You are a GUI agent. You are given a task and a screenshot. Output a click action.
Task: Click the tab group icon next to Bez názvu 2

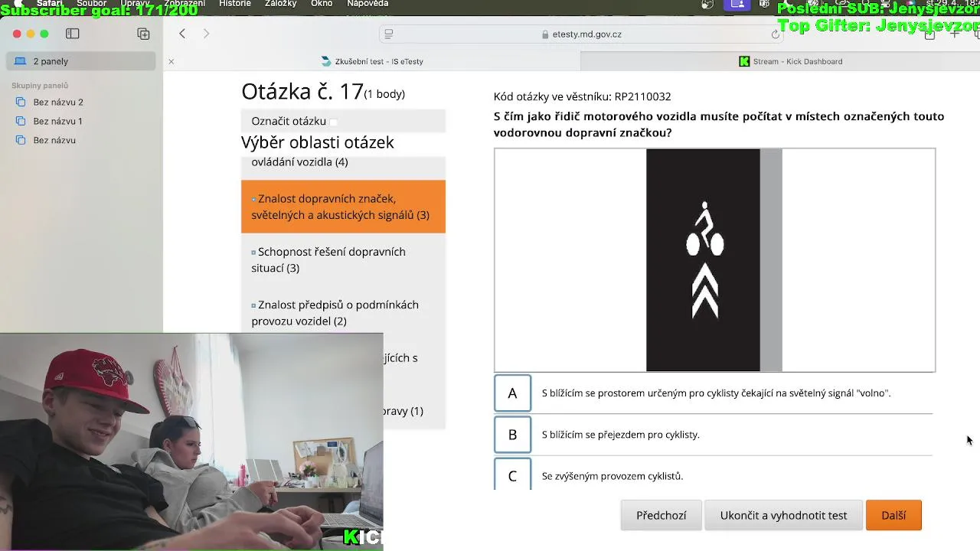(x=21, y=102)
